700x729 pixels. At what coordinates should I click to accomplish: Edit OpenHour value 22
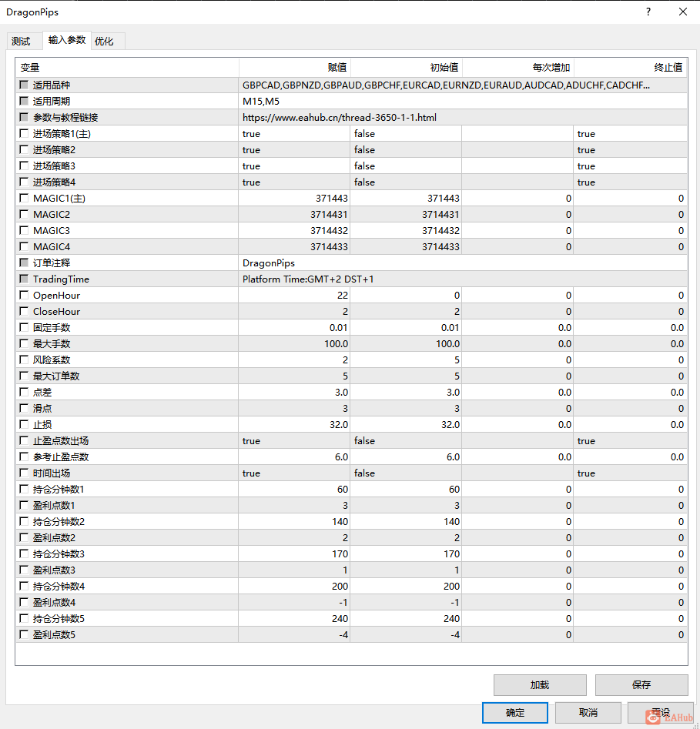pyautogui.click(x=294, y=296)
